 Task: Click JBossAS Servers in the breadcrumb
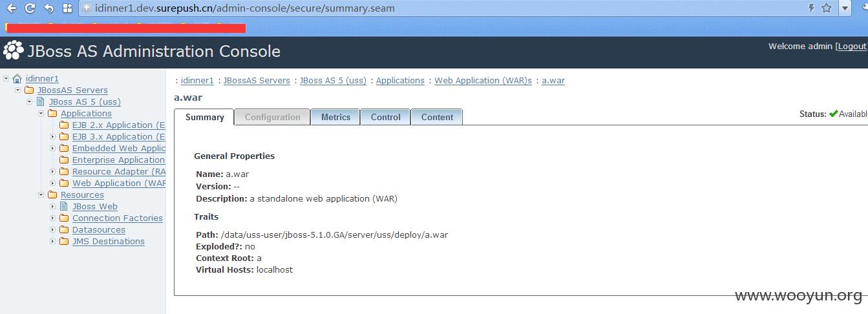coord(257,81)
